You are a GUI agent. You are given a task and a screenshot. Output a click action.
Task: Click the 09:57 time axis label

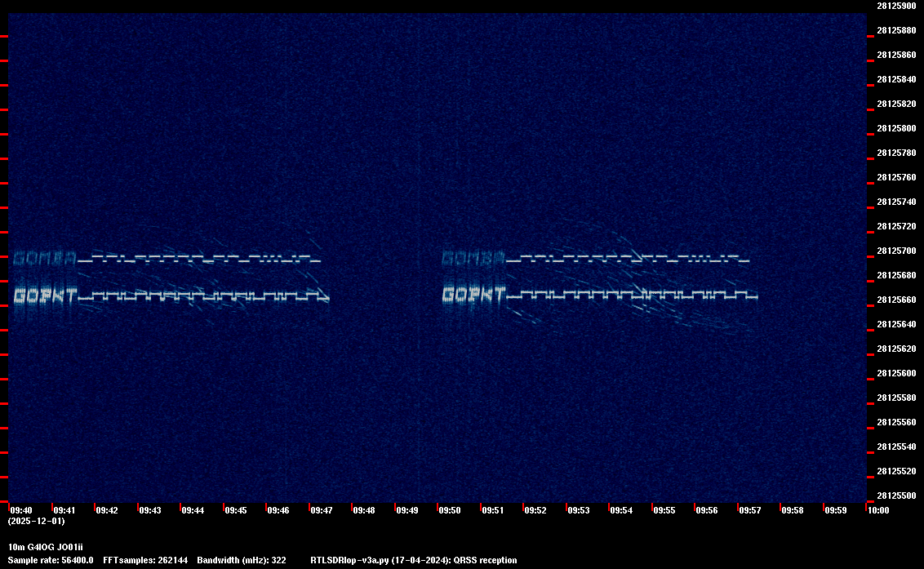[750, 510]
